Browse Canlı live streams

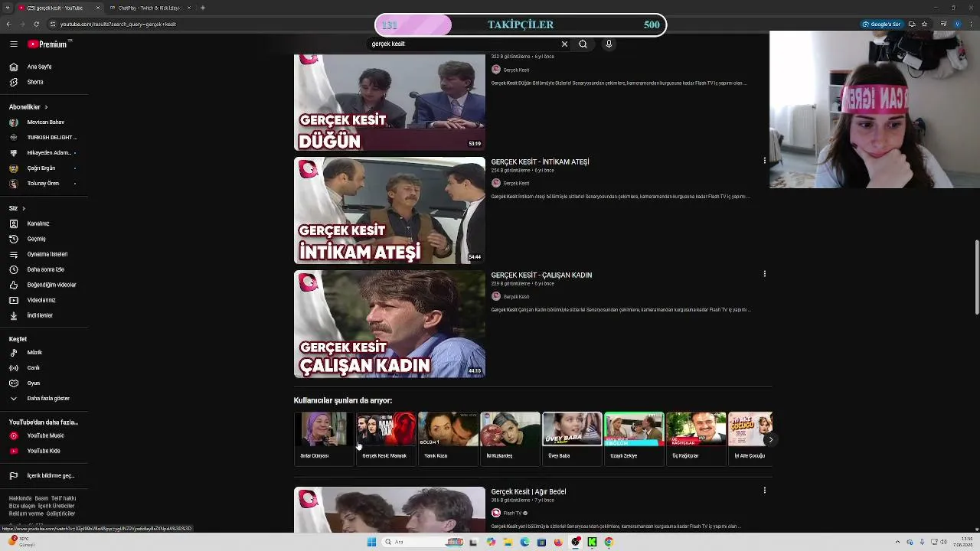pos(44,368)
